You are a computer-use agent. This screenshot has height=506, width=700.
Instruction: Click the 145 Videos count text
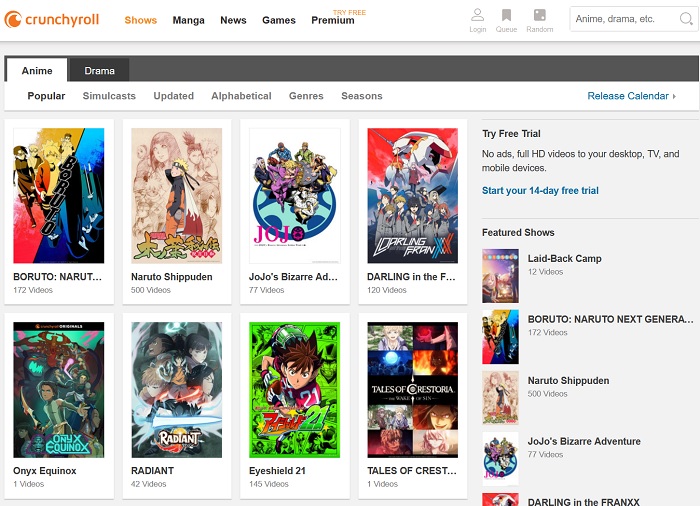(x=269, y=484)
